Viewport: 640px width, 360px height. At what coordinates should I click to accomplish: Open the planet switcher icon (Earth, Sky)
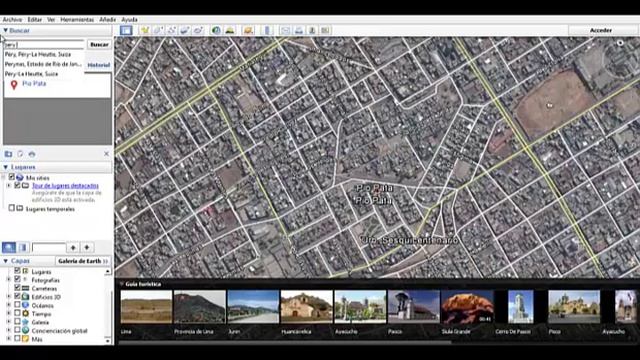click(248, 30)
